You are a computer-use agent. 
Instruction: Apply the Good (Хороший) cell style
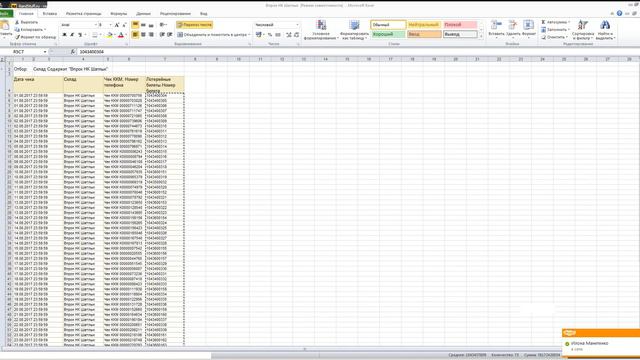coord(388,34)
